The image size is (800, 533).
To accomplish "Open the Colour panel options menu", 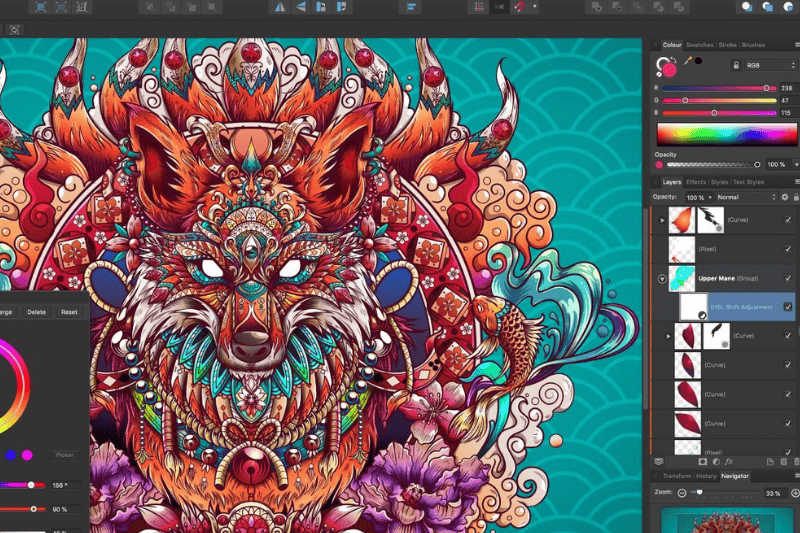I will [x=797, y=45].
